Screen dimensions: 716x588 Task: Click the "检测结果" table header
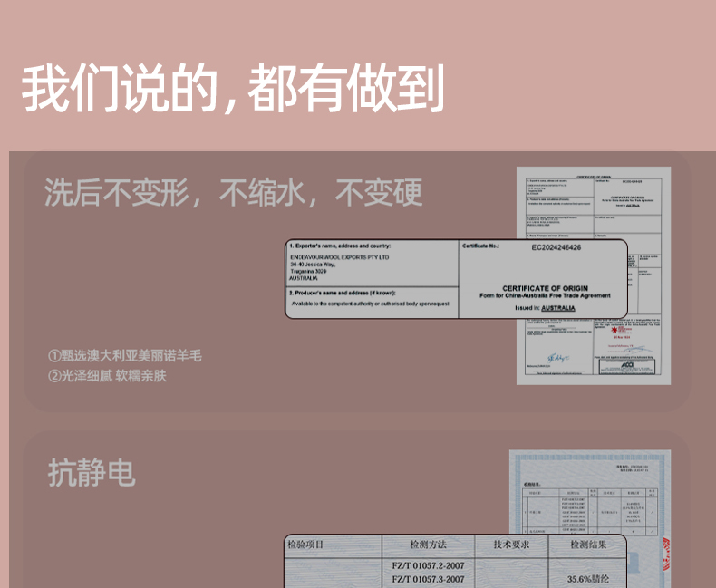coord(588,545)
